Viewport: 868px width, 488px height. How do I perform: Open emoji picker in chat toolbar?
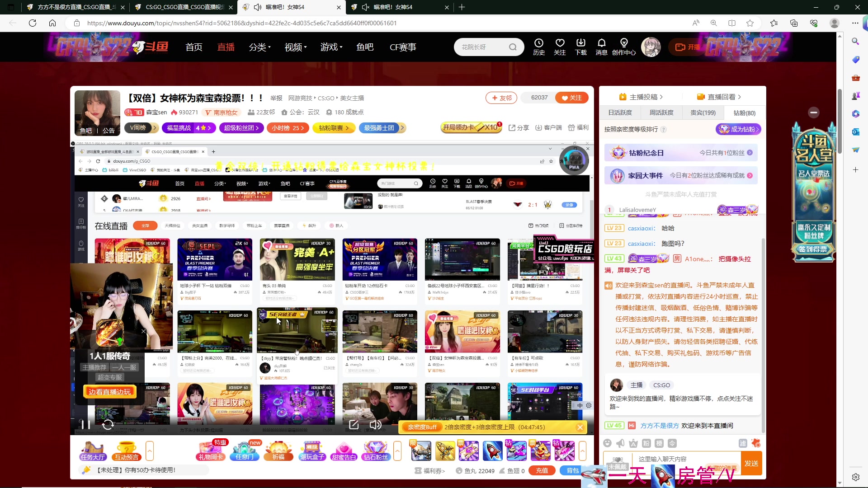click(608, 443)
